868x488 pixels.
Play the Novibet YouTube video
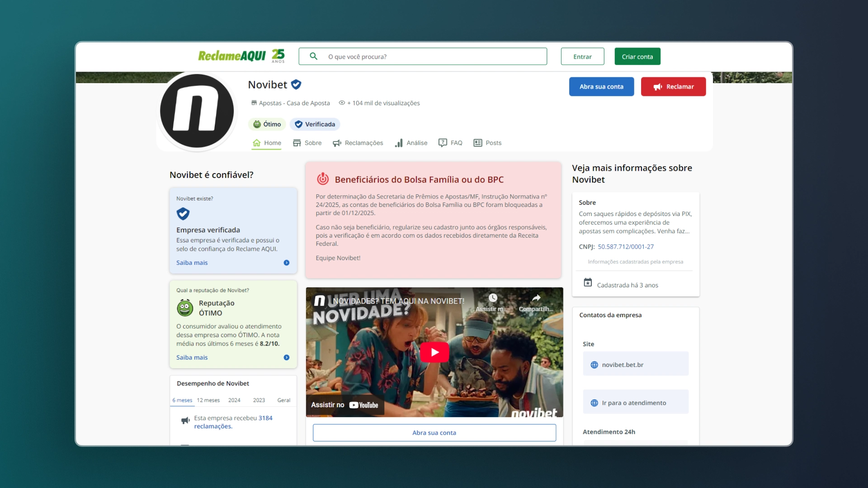click(x=434, y=352)
